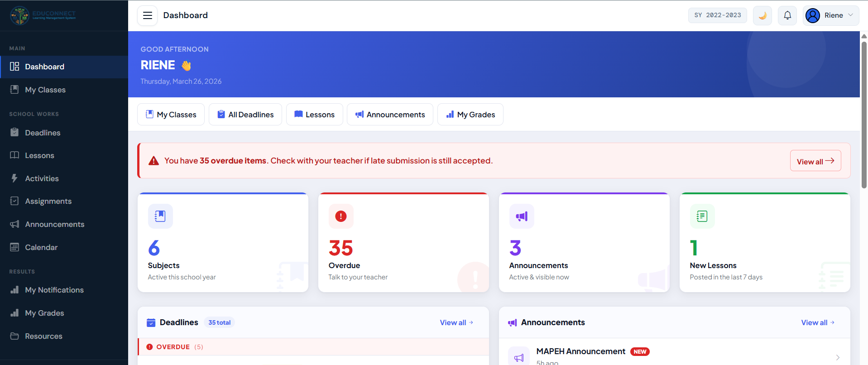The width and height of the screenshot is (868, 365).
Task: Click the MAPEH Announcement megaphone thumbnail icon
Action: 519,357
